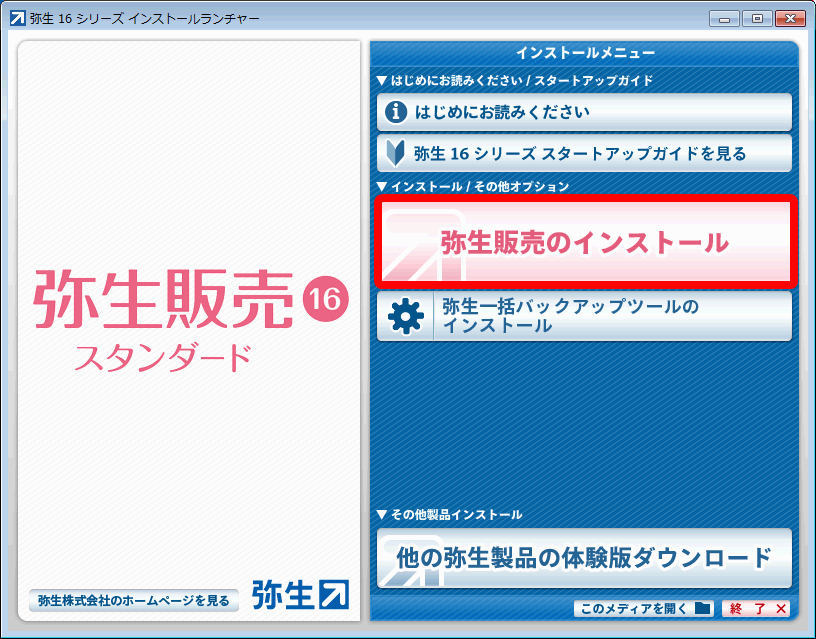Click the folder icon on このメディアを開く

tap(703, 608)
